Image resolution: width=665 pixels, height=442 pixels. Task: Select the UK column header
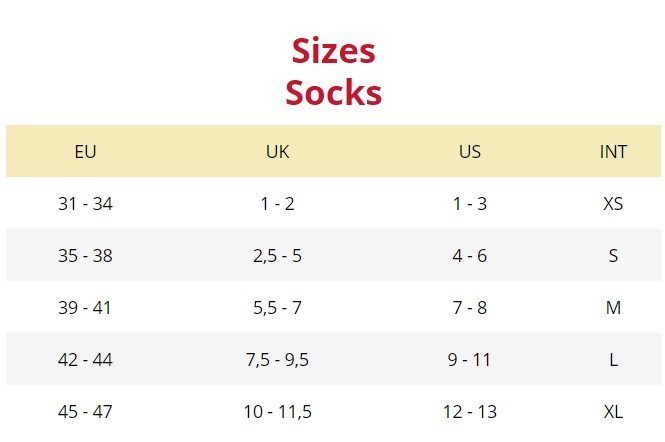coord(277,152)
